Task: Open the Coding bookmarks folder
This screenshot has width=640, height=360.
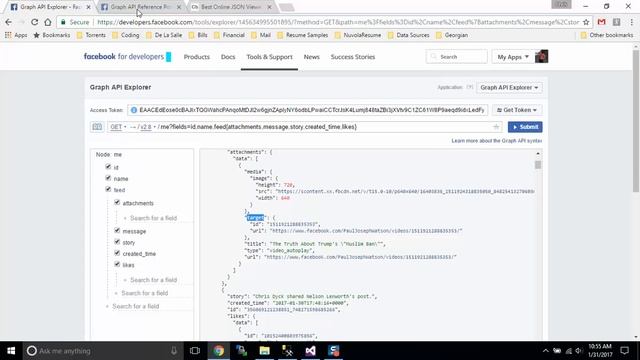Action: (126, 35)
